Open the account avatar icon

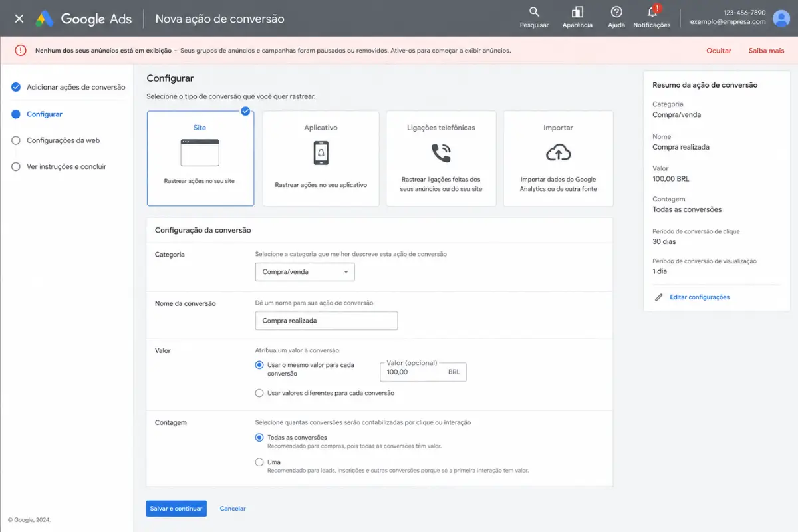coord(781,18)
